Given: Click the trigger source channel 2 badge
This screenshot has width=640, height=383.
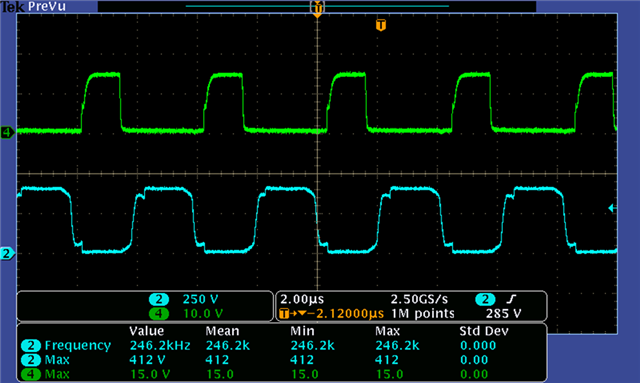Looking at the screenshot, I should tap(485, 299).
